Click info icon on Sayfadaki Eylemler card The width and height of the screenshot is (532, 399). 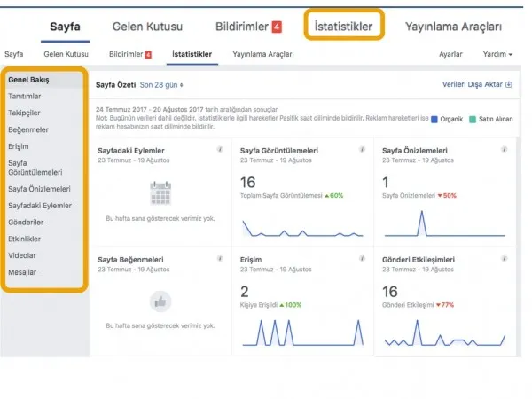pos(220,149)
